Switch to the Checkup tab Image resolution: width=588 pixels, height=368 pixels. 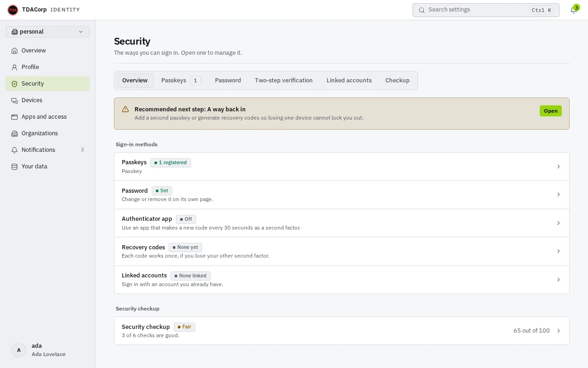point(397,80)
